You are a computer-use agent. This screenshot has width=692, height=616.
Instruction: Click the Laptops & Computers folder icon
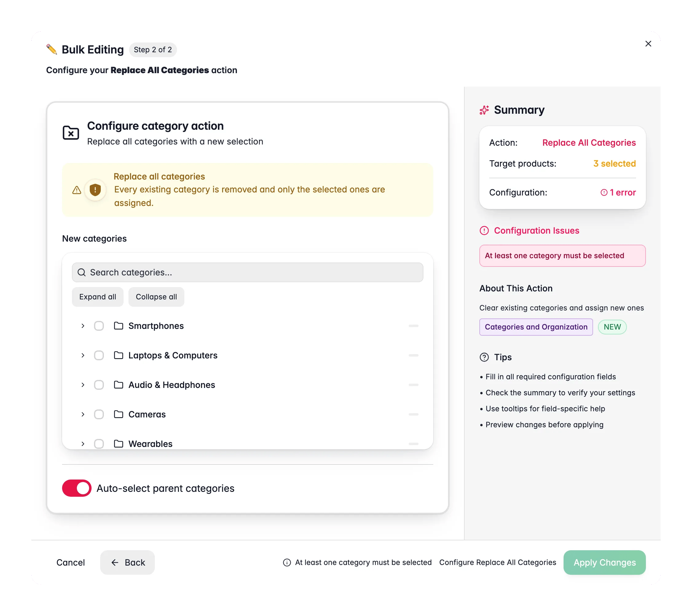click(119, 355)
